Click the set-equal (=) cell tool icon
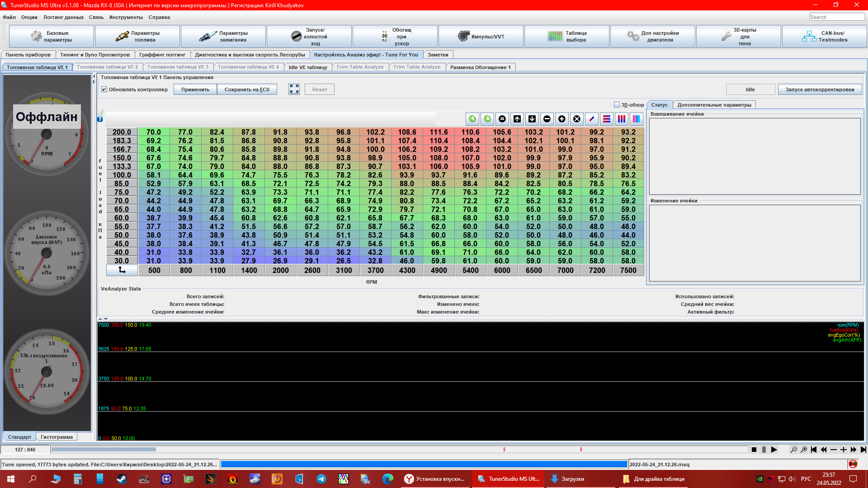 coord(502,119)
